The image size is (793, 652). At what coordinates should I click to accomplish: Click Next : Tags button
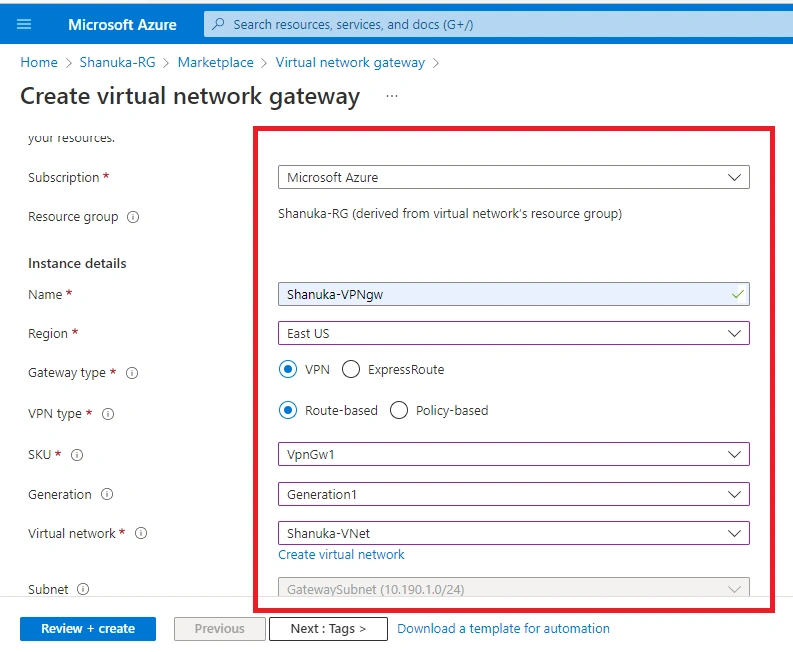point(328,629)
